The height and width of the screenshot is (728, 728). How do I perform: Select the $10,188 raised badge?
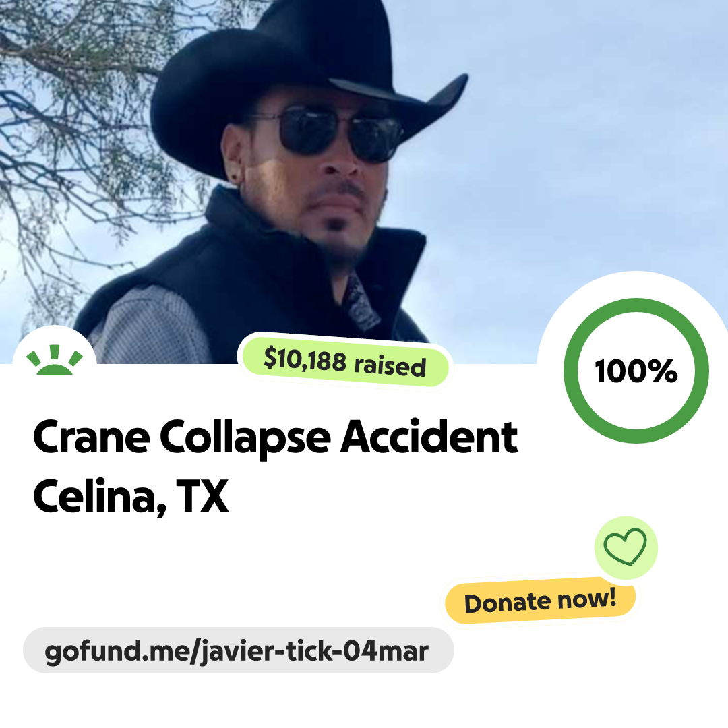click(x=345, y=362)
